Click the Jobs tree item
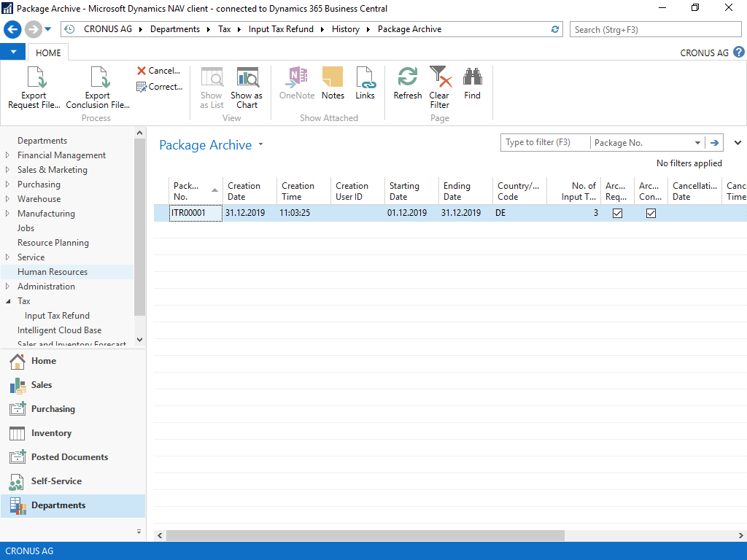747x560 pixels. click(26, 228)
